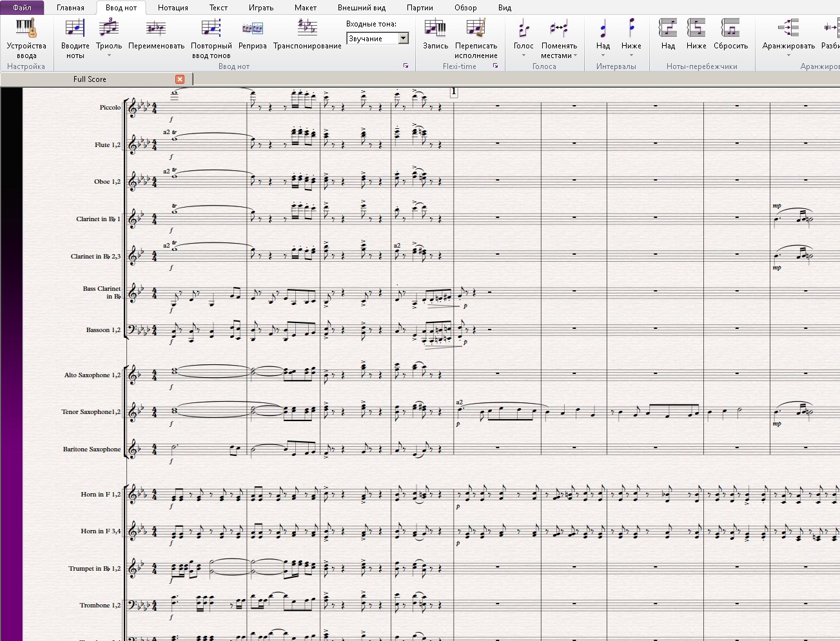Click Baritone Saxophone staff name
Image resolution: width=840 pixels, height=641 pixels.
pos(92,449)
